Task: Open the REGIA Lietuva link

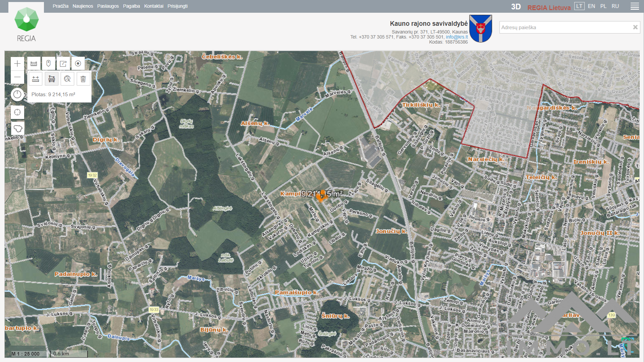Action: (549, 7)
